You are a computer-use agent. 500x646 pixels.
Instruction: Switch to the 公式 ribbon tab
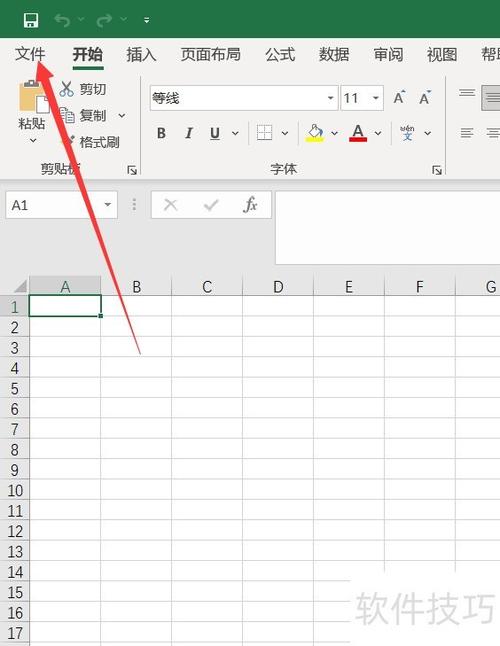pyautogui.click(x=280, y=54)
